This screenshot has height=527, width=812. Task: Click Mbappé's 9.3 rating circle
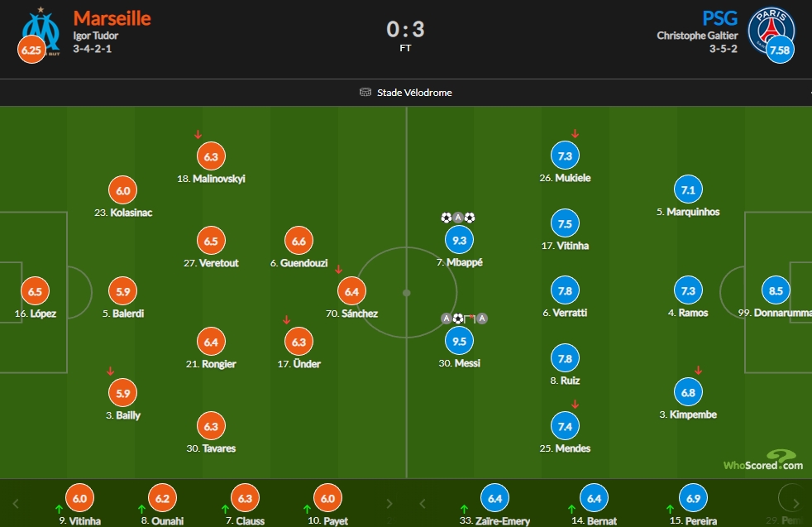[x=460, y=240]
